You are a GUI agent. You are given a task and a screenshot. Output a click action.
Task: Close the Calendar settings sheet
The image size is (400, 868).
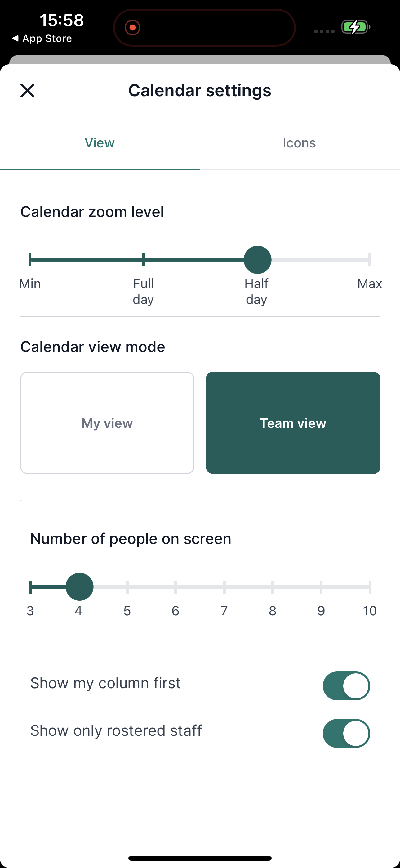pos(27,90)
